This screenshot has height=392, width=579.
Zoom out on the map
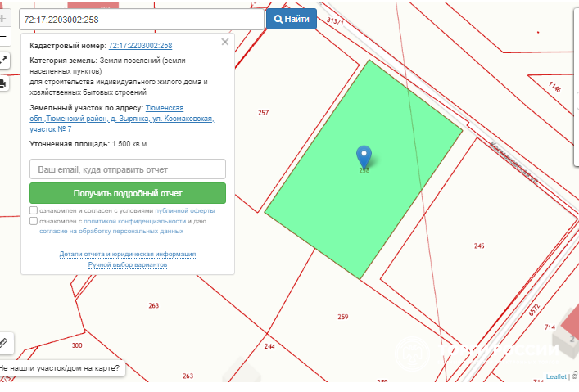coord(3,37)
